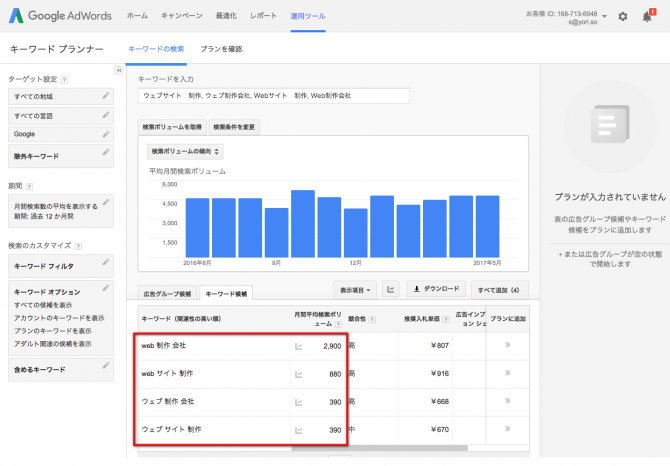Viewport: 670px width, 466px height.
Task: Show trend chart for web 制作 会社
Action: pos(299,346)
